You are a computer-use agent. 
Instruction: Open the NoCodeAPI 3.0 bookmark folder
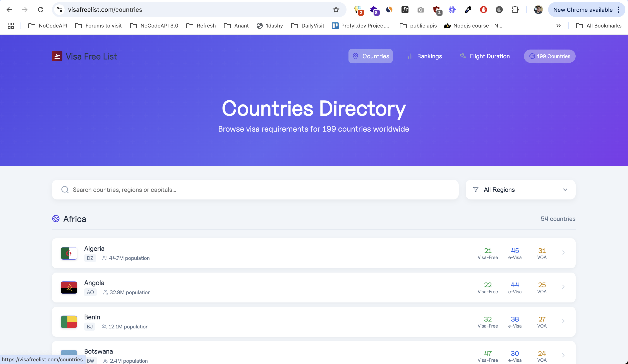pyautogui.click(x=154, y=26)
